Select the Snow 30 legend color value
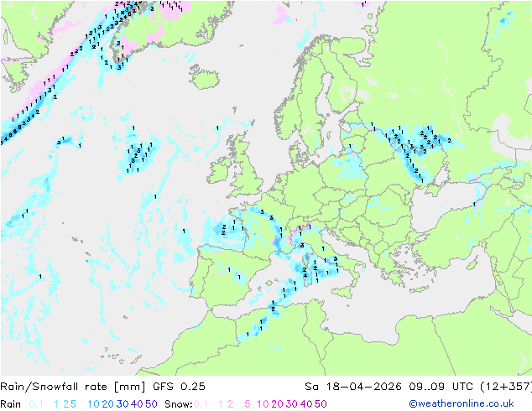The width and height of the screenshot is (532, 411). [292, 404]
